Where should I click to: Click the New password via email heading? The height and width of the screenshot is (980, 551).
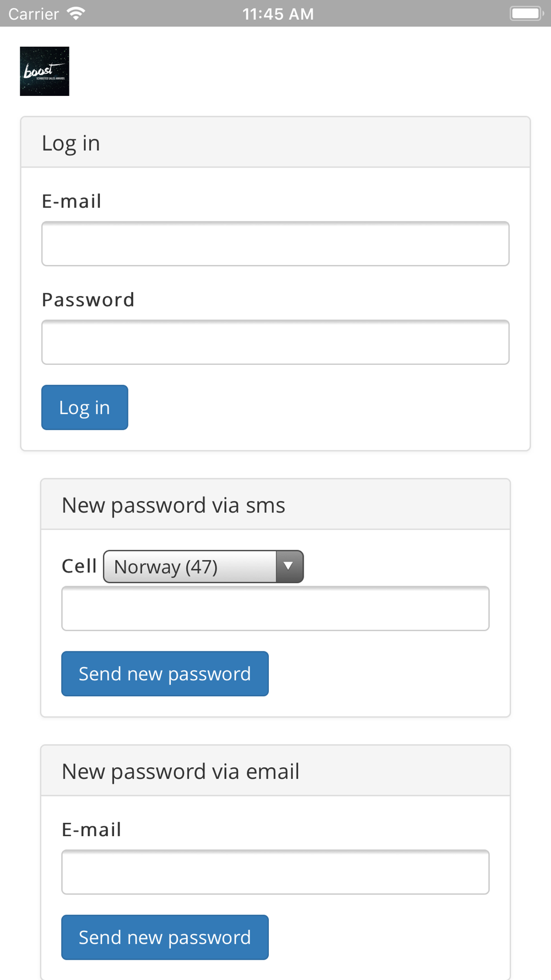[x=181, y=771]
